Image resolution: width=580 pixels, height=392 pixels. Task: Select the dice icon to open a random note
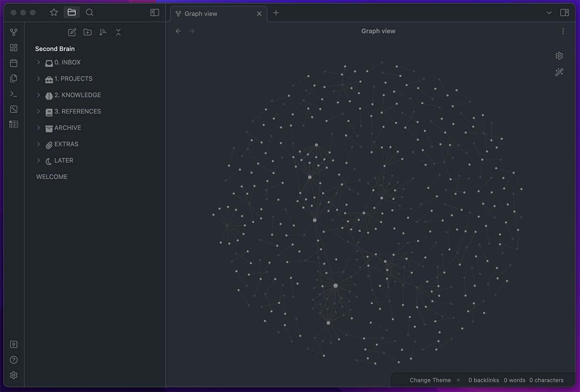14,109
